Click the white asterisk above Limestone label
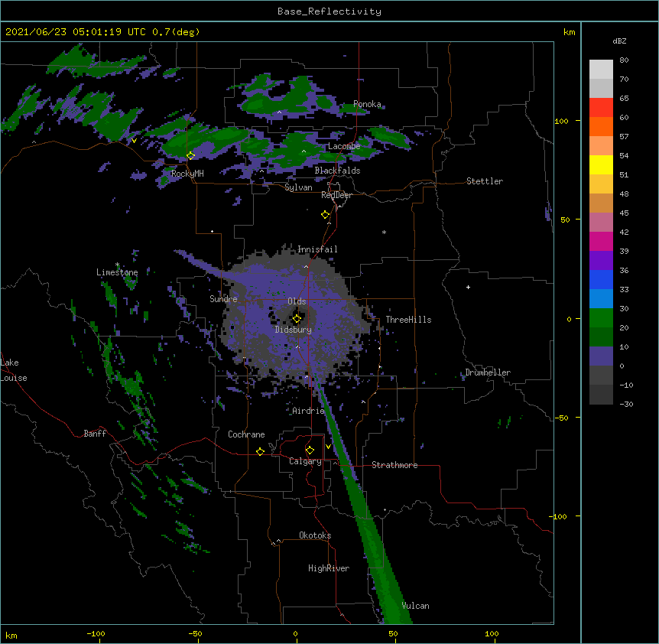 pos(117,265)
